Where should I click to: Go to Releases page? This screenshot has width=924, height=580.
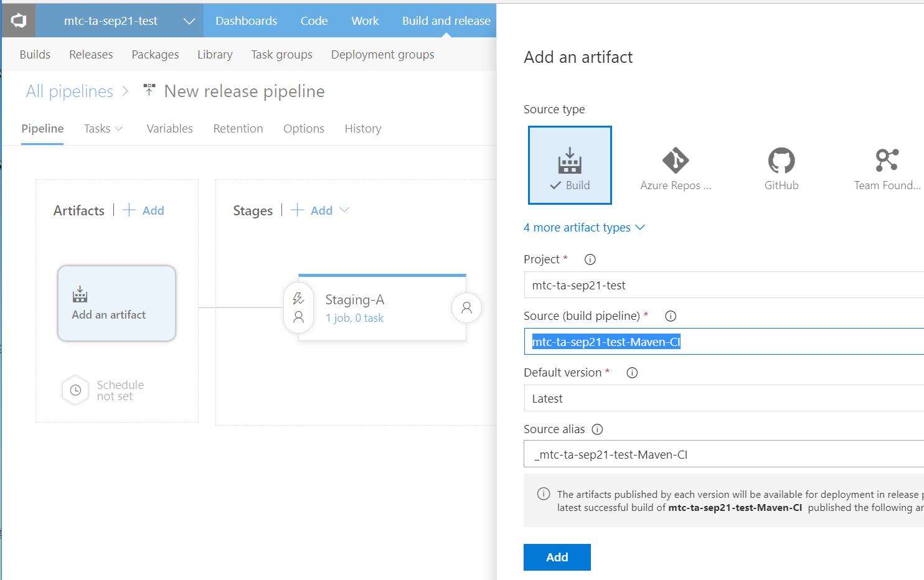pos(91,55)
